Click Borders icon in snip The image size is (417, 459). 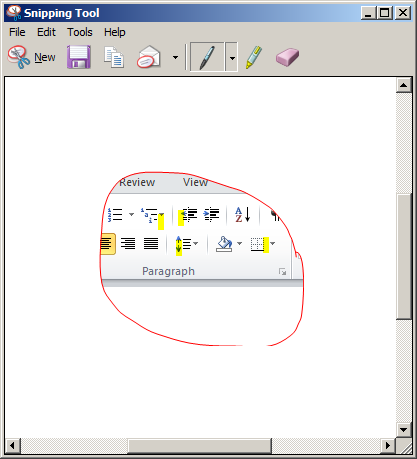click(x=259, y=244)
